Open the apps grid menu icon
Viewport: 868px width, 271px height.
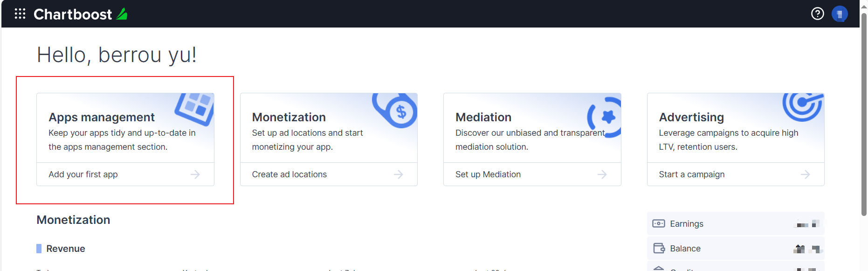tap(20, 14)
